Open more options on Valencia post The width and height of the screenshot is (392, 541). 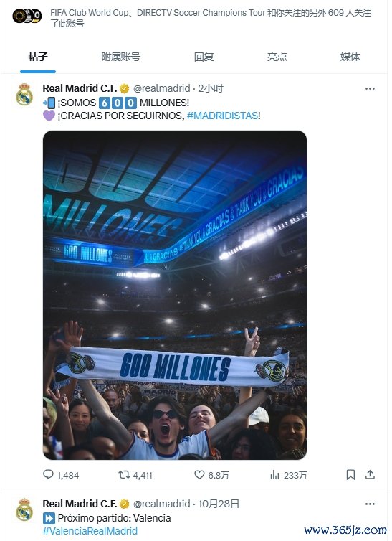coord(370,504)
